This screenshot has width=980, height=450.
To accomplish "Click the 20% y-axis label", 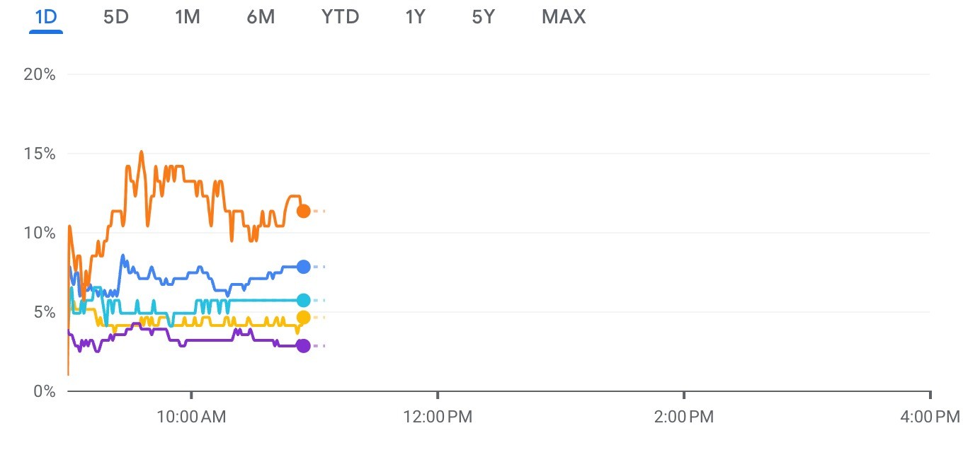I will coord(40,74).
